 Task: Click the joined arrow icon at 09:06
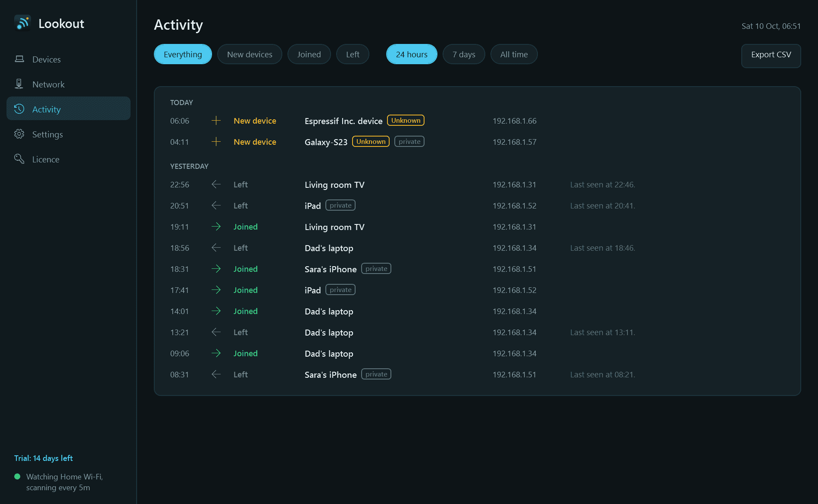click(x=216, y=353)
